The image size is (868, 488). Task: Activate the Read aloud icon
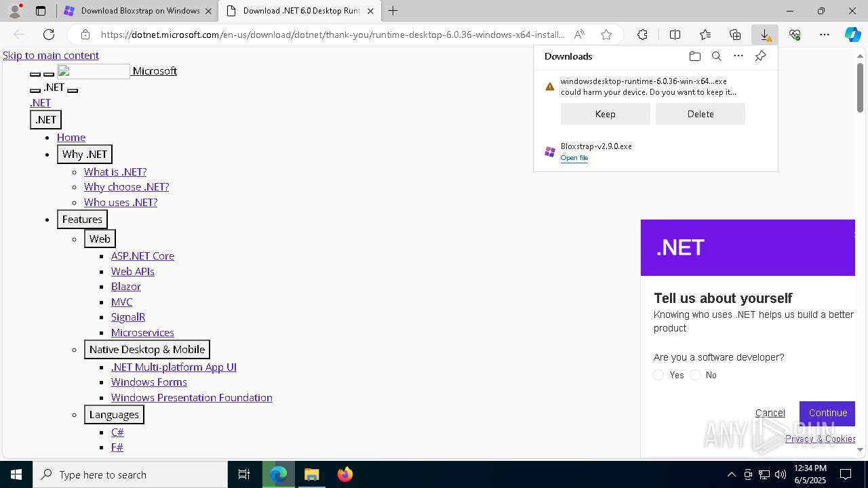coord(579,35)
